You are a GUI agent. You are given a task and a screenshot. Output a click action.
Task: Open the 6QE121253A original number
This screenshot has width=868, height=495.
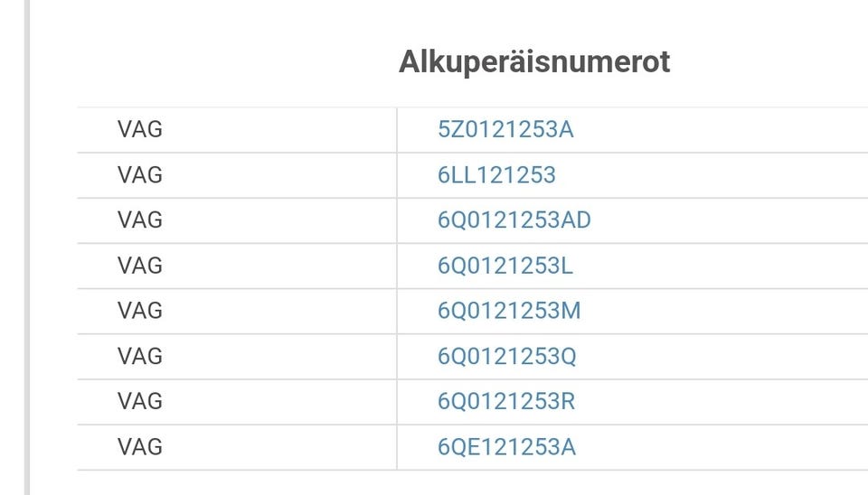(x=506, y=447)
